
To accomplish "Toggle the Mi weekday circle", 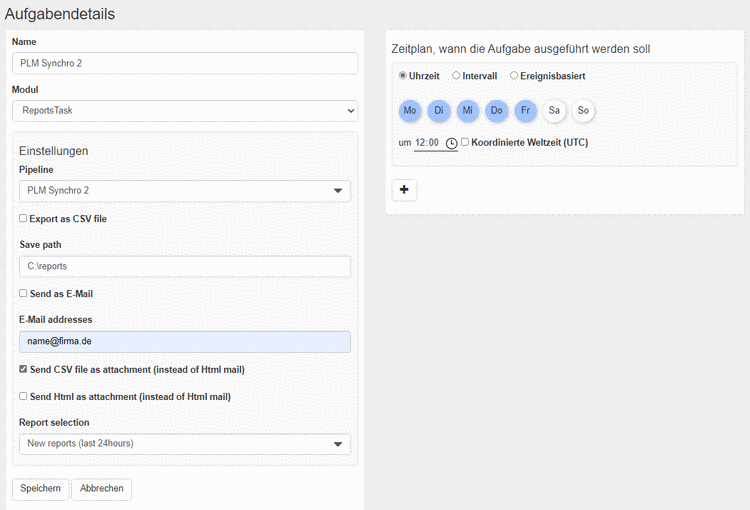I will point(468,110).
